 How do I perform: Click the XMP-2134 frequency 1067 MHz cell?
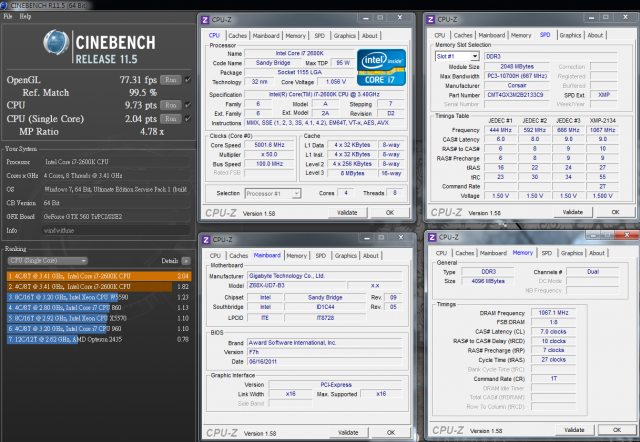tap(602, 130)
